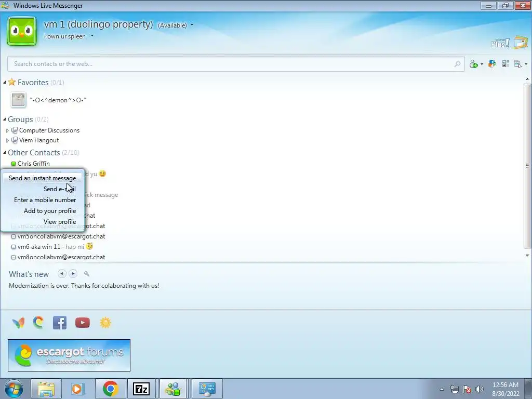Click the sun weather icon
The image size is (532, 399).
coord(105,323)
